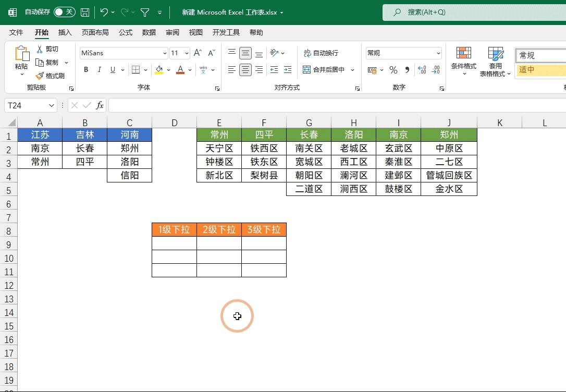Apply percent number style
Viewport: 566px width, 392px height.
tap(393, 70)
